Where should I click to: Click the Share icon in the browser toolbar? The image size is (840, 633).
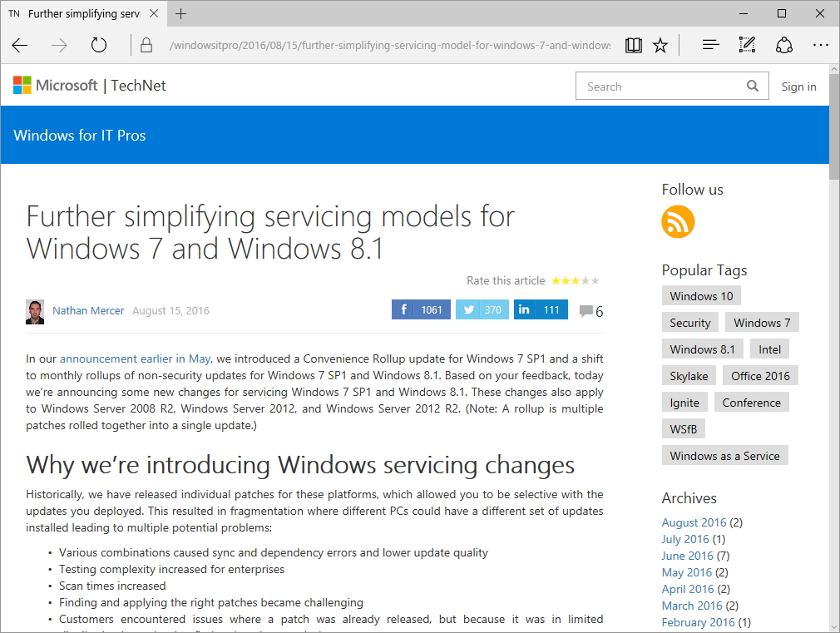[783, 45]
